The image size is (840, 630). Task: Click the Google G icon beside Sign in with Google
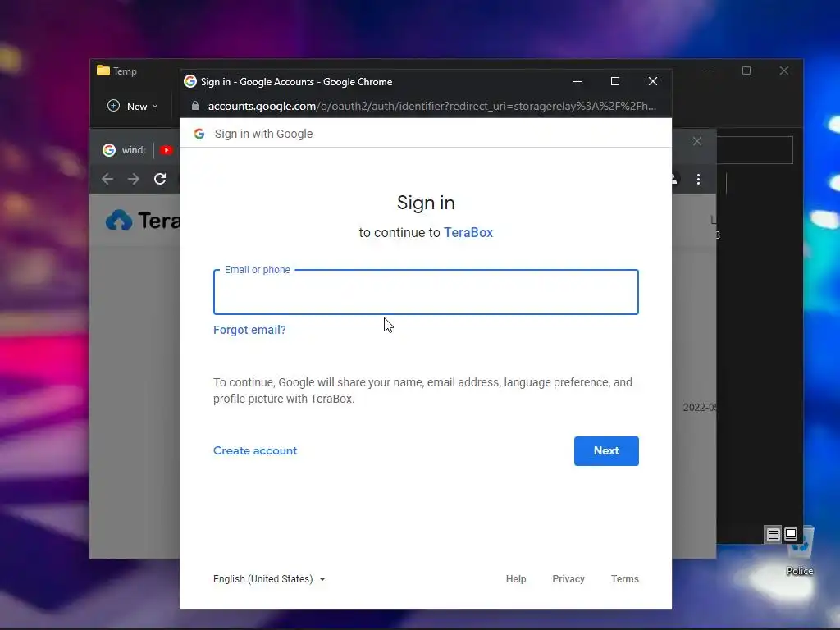pos(199,134)
